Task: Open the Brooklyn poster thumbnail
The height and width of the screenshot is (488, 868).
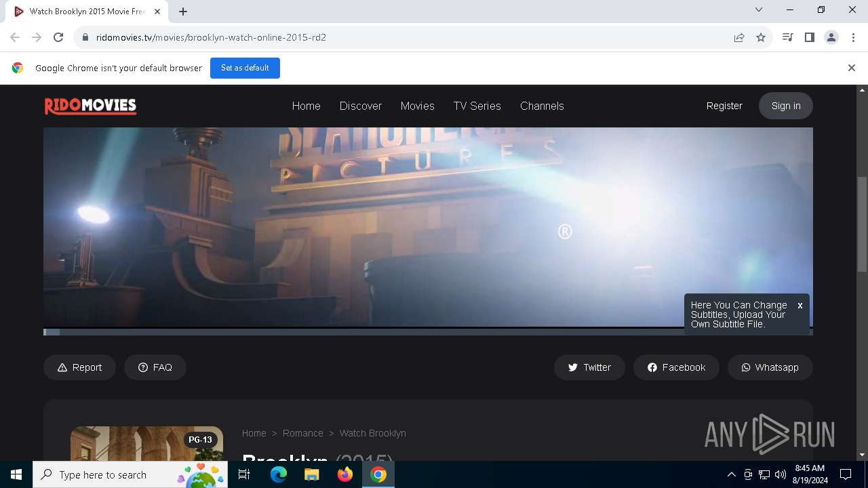Action: point(146,443)
